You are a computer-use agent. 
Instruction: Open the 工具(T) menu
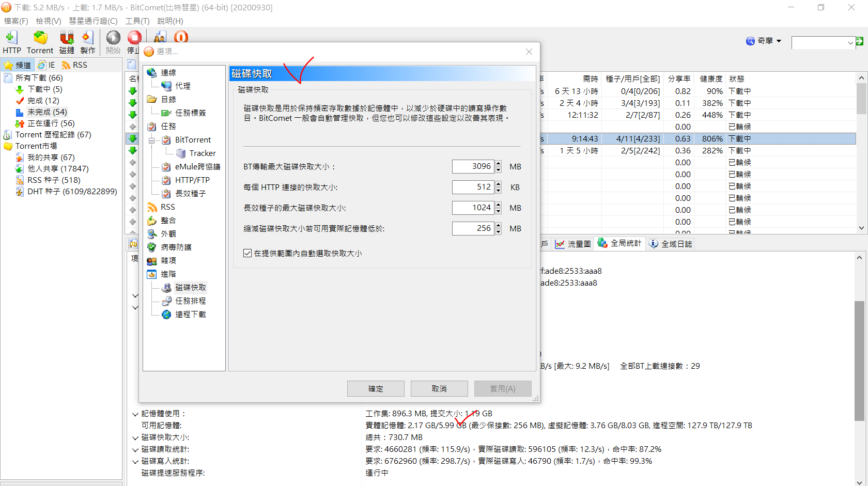pos(137,21)
